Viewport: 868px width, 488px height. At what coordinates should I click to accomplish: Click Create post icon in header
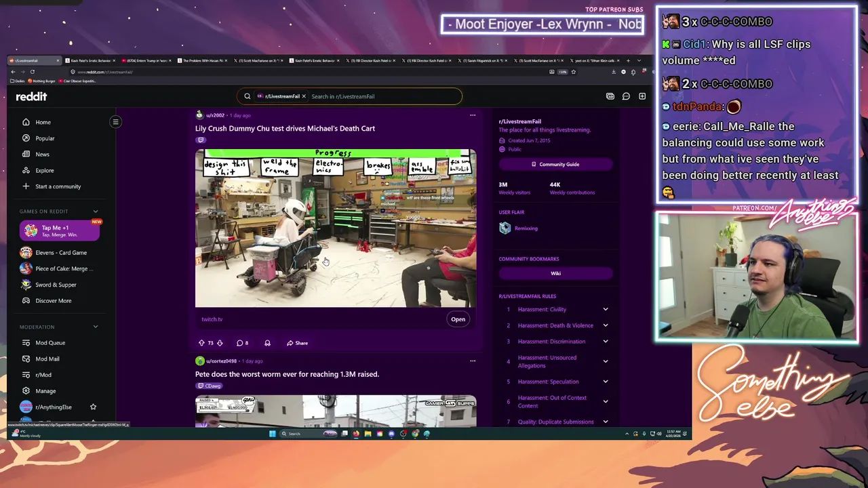tap(642, 96)
